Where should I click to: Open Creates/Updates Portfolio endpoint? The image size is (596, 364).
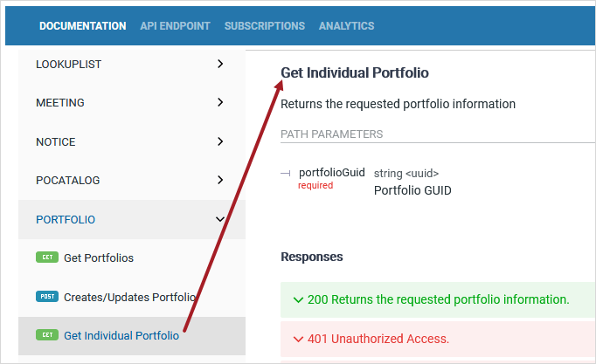[129, 297]
